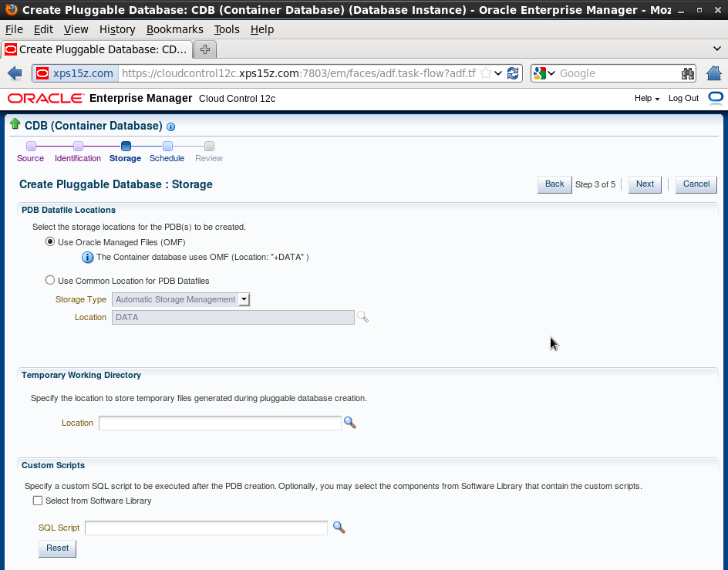The width and height of the screenshot is (728, 570).
Task: Click the Identification step marker square
Action: (78, 147)
